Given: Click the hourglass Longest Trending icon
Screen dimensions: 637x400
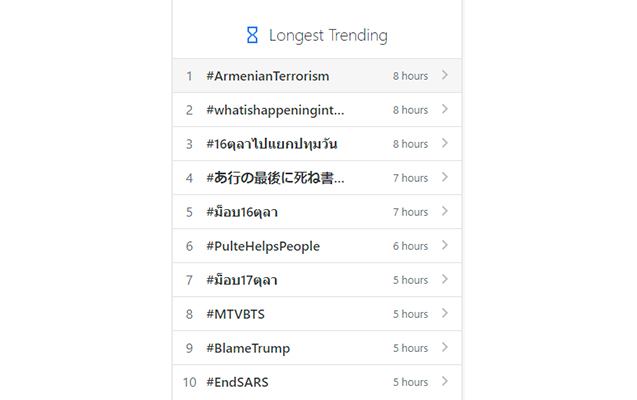Looking at the screenshot, I should click(252, 35).
